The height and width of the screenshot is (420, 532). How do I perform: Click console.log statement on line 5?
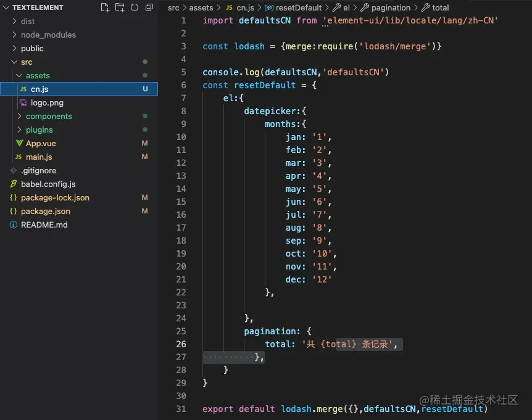[296, 72]
